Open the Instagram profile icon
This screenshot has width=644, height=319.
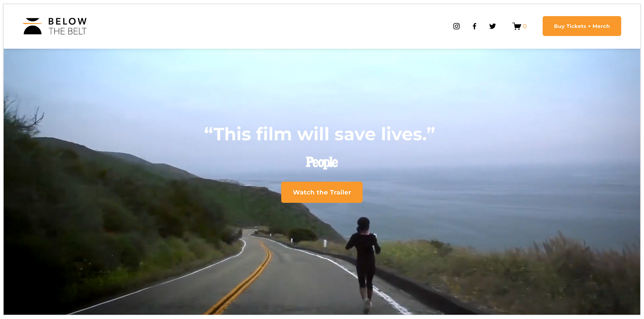pos(457,26)
